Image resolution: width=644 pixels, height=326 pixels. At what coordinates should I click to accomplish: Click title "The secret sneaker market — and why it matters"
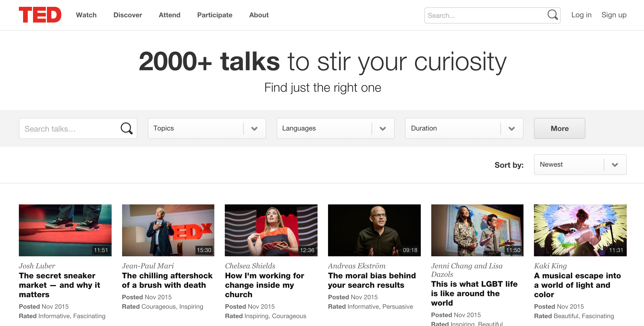[x=59, y=285]
